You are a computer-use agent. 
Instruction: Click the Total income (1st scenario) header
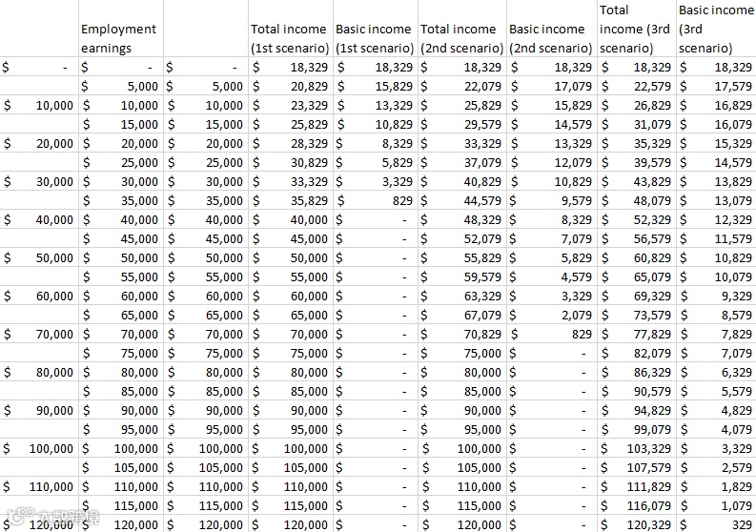coord(290,38)
